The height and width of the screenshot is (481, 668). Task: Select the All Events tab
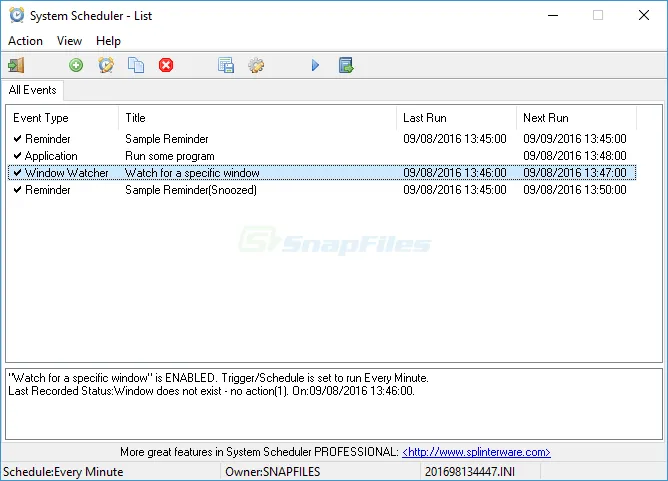[32, 90]
